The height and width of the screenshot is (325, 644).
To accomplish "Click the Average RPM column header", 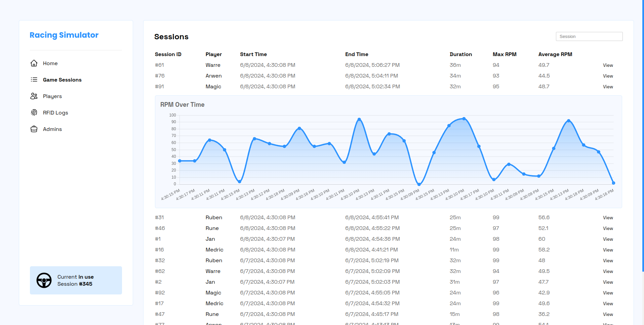I will click(x=555, y=54).
